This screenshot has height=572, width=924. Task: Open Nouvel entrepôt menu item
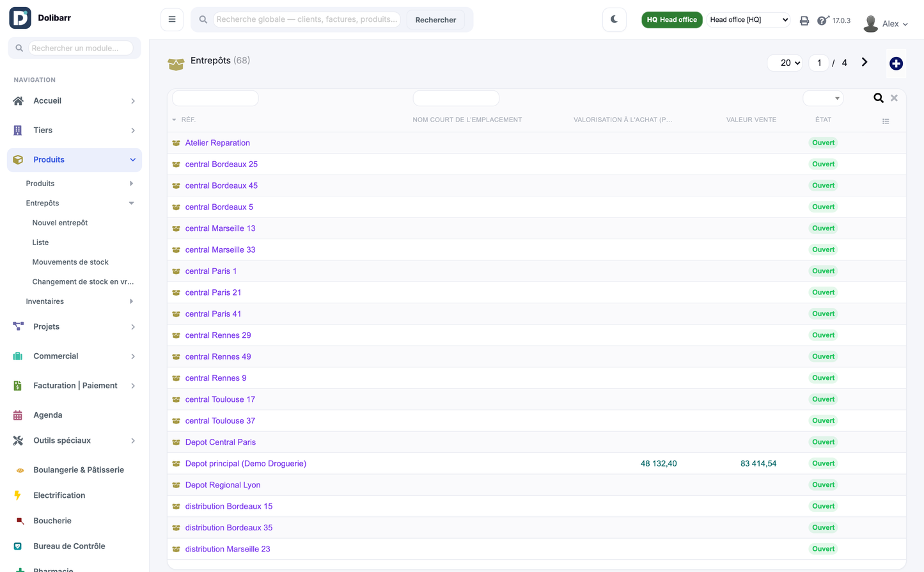tap(60, 223)
